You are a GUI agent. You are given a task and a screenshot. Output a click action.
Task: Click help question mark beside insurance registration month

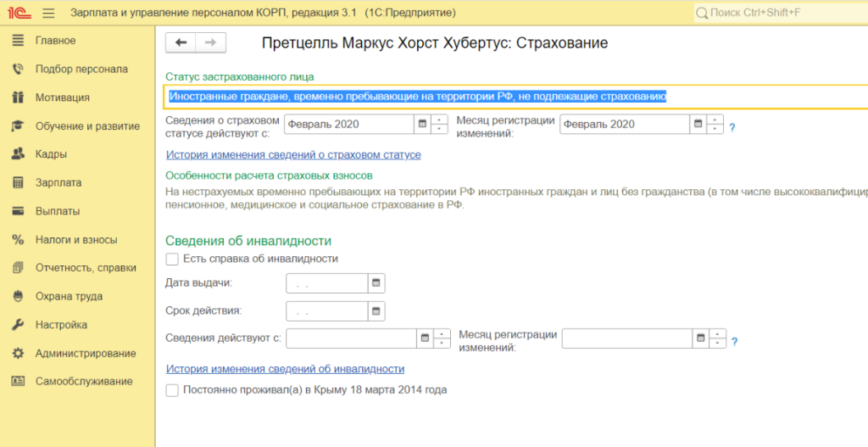point(732,126)
